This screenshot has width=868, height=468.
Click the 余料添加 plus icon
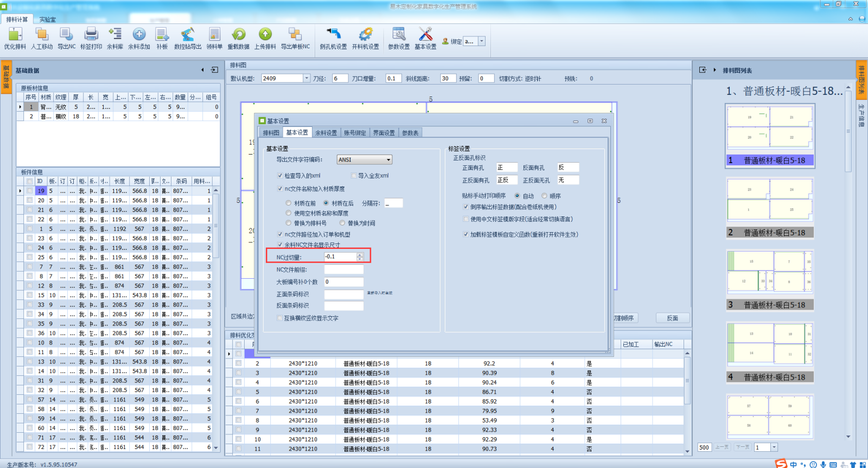click(139, 35)
